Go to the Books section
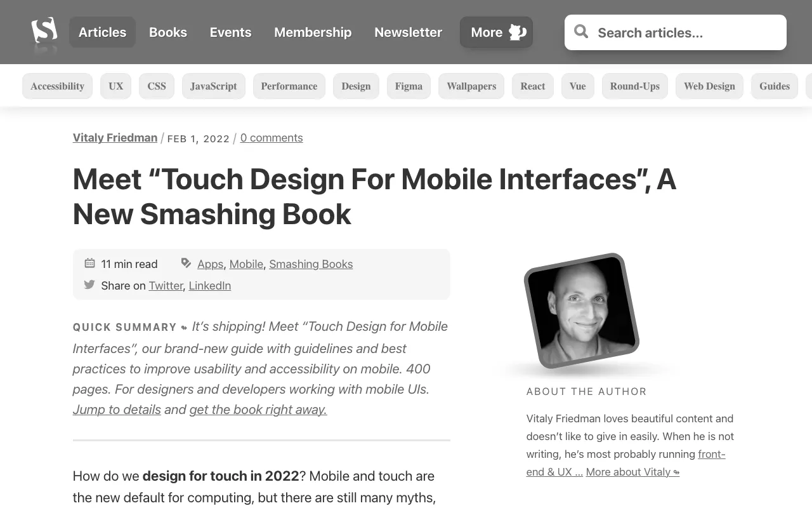Screen dimensions: 812x508 (168, 32)
